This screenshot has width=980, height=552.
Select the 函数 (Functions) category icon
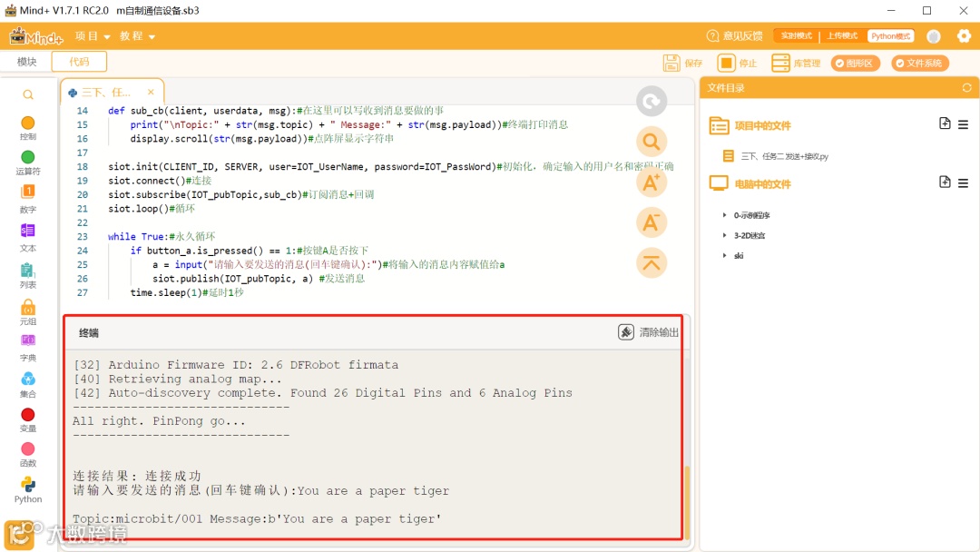[27, 448]
